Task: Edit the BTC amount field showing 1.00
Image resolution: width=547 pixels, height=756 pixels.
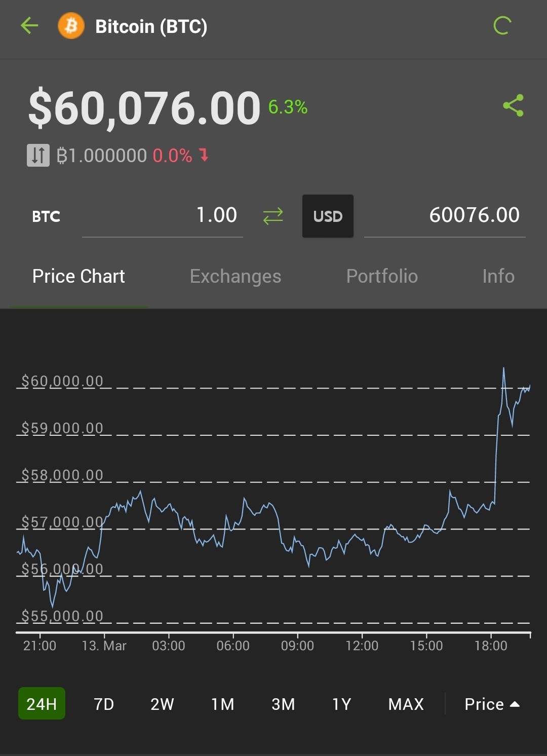Action: (x=163, y=216)
